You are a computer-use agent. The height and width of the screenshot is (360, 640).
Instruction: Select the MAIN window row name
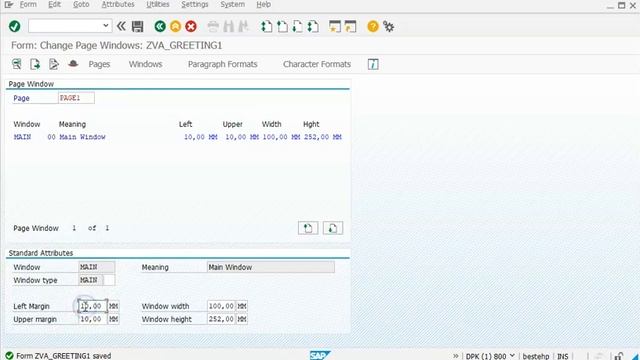pyautogui.click(x=22, y=137)
